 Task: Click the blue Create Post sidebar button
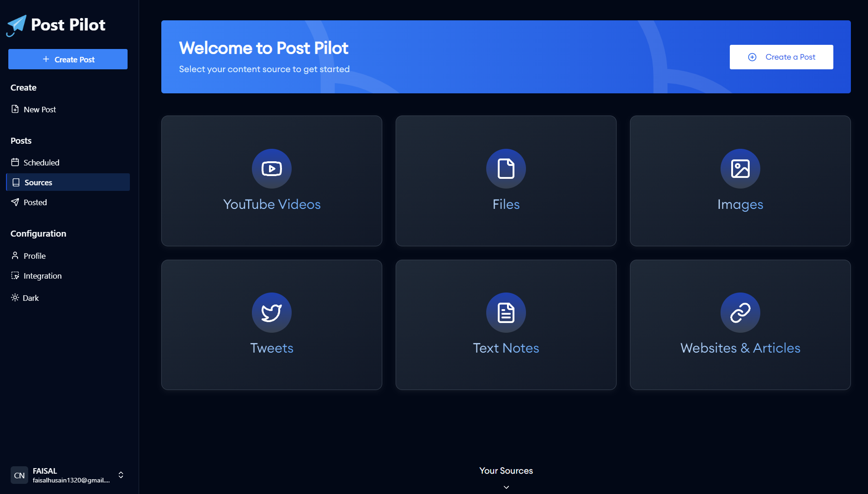(x=68, y=59)
